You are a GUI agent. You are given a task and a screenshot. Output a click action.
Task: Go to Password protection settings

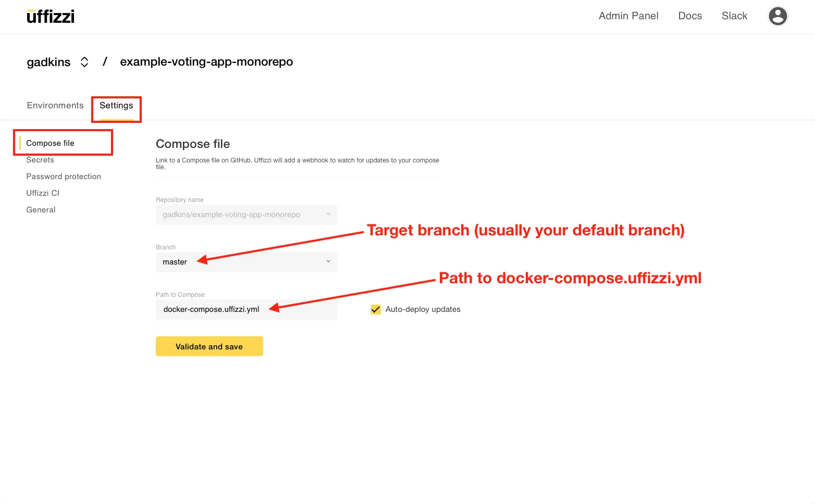tap(64, 177)
